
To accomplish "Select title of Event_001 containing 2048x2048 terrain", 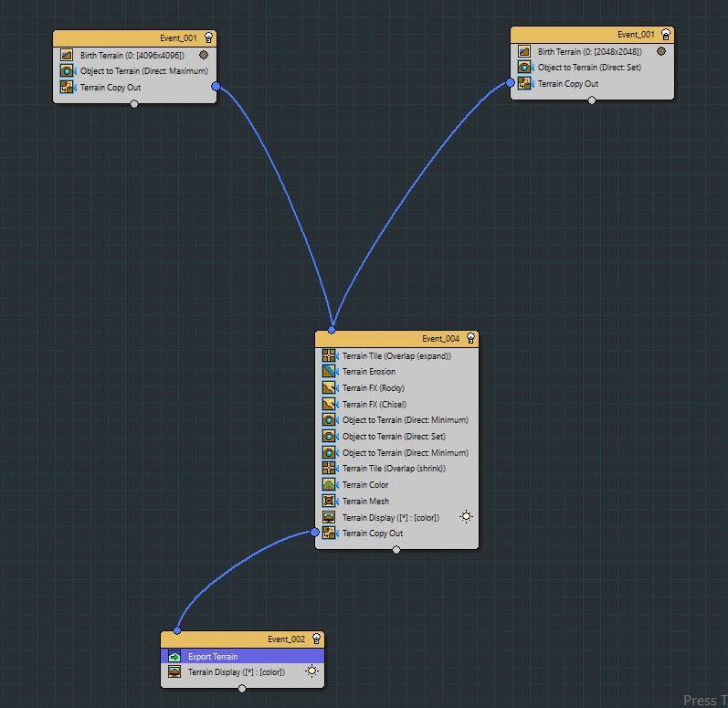I will point(636,35).
